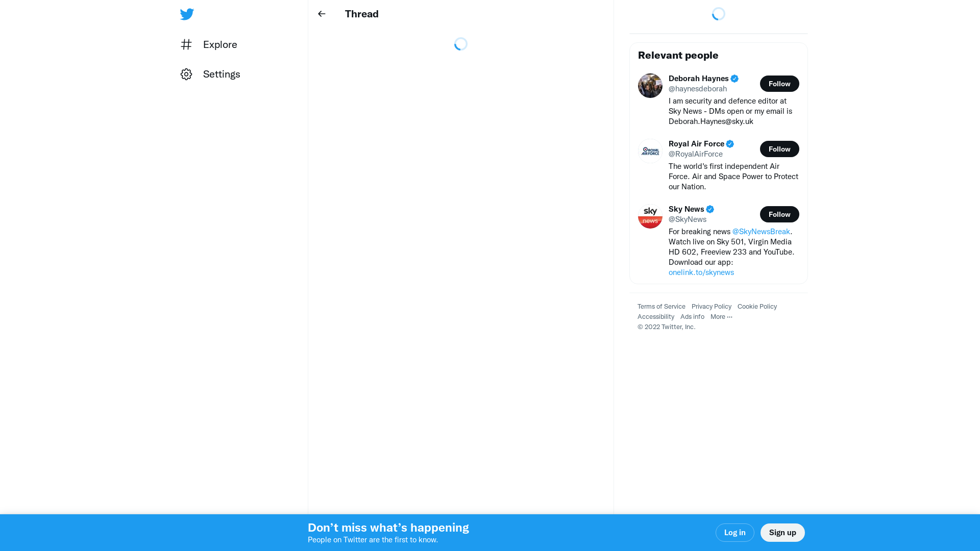
Task: Click the Twitter bird logo
Action: 187,14
